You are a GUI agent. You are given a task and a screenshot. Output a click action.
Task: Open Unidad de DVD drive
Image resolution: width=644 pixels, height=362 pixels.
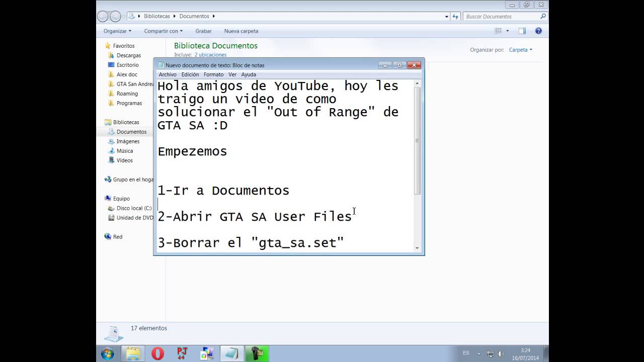coord(135,218)
